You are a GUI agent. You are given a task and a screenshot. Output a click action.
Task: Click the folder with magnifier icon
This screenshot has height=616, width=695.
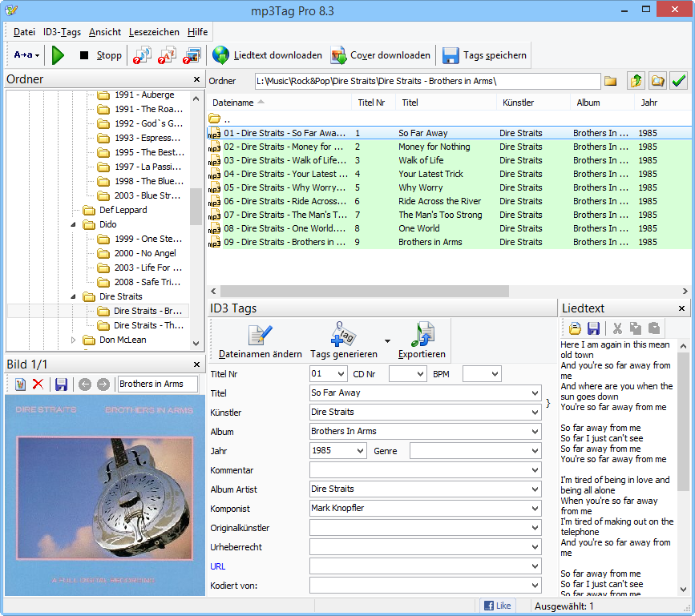(x=658, y=81)
